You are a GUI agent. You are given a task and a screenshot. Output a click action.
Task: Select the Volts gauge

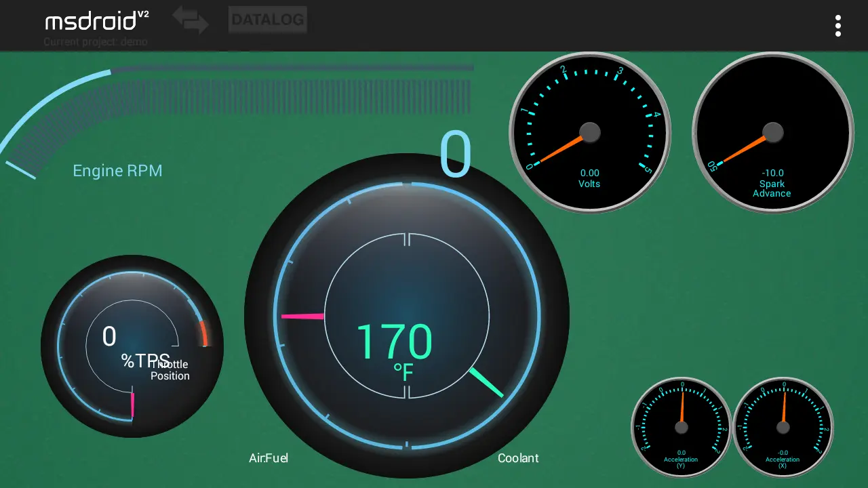(590, 133)
